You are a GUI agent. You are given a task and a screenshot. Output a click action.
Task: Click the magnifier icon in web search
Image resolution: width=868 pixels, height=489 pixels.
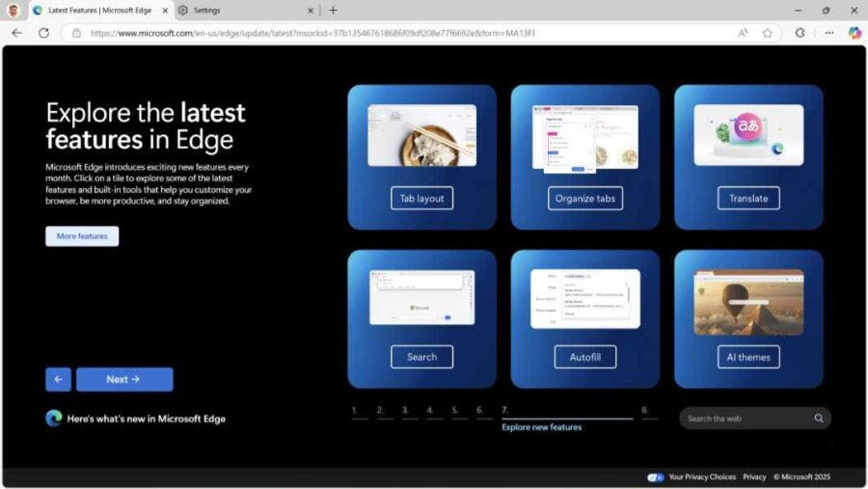click(819, 419)
